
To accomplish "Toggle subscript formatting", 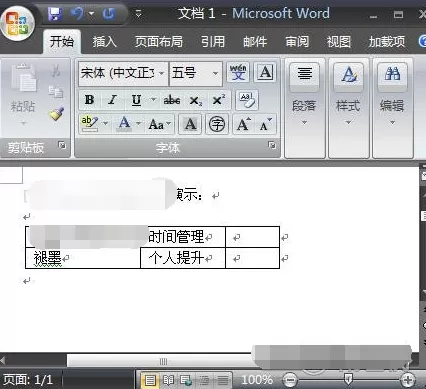I will 195,100.
